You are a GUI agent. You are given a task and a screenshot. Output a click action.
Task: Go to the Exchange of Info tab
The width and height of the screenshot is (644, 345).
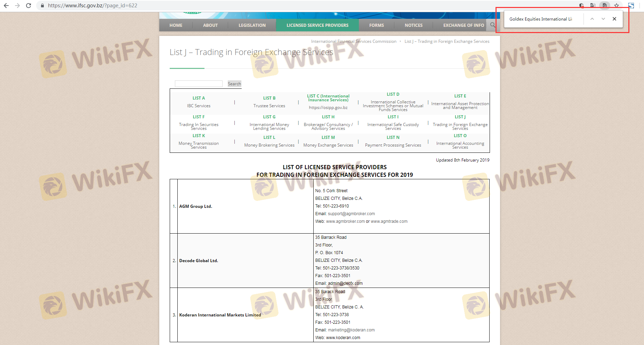463,25
